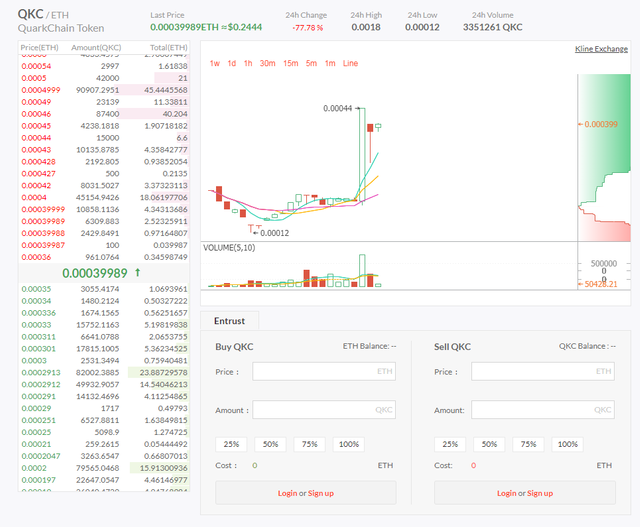Select buy order priced 0.0002912
640x527 pixels.
pos(104,385)
